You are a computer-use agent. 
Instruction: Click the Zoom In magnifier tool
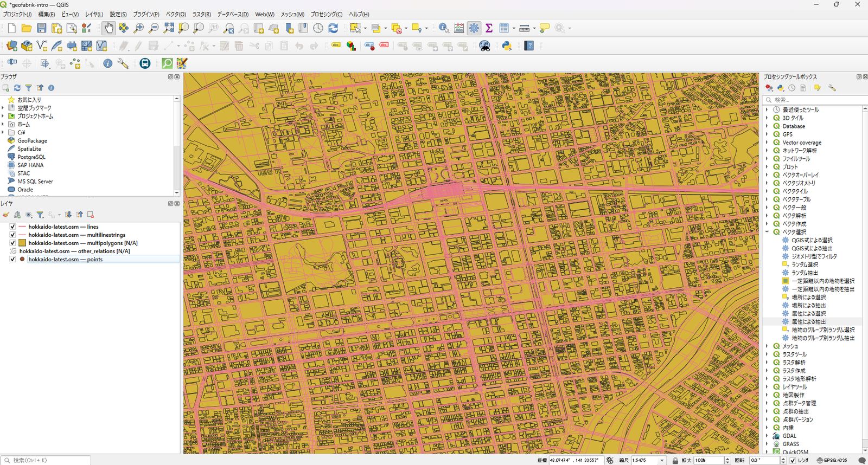139,28
